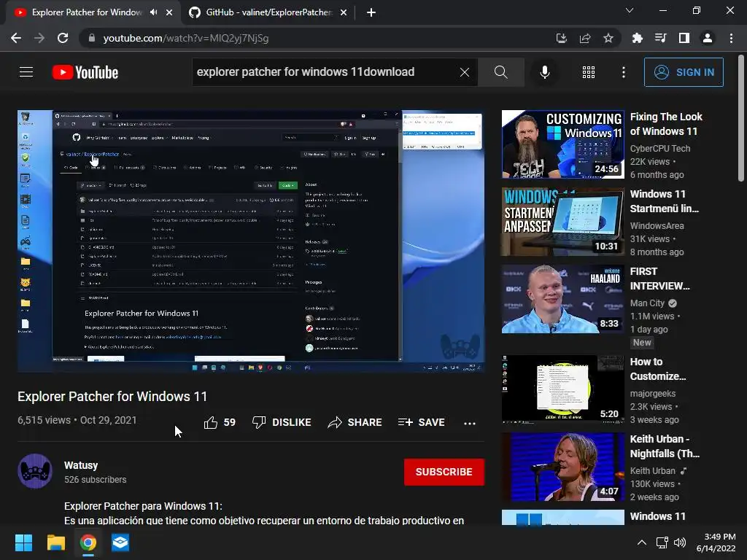
Task: Save the video to a playlist
Action: tap(422, 422)
